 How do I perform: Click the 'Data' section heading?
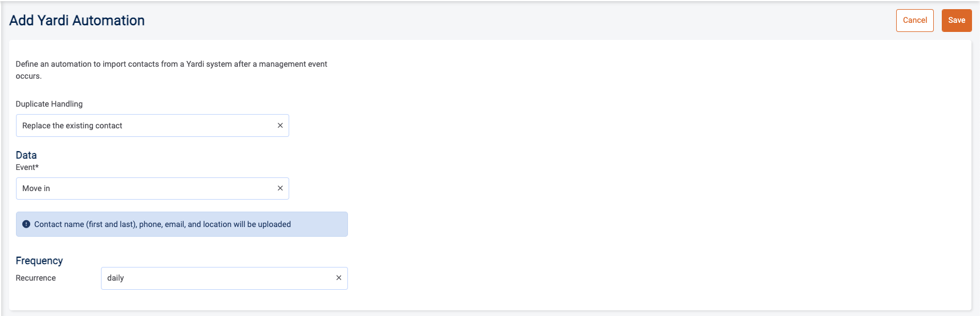(x=26, y=155)
